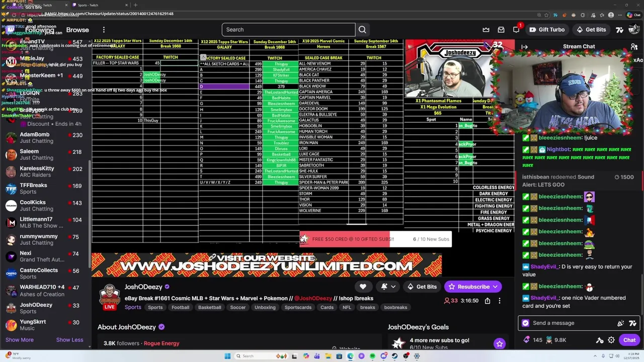Viewport: 644px width, 362px height.
Task: Click the share icon beside stream uptime
Action: click(x=488, y=301)
